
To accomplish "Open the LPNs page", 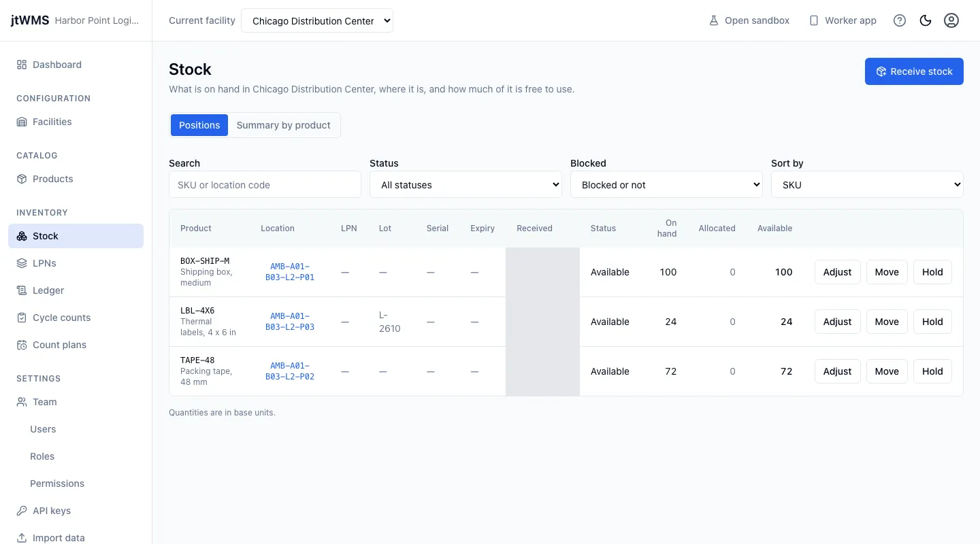I will pos(76,263).
